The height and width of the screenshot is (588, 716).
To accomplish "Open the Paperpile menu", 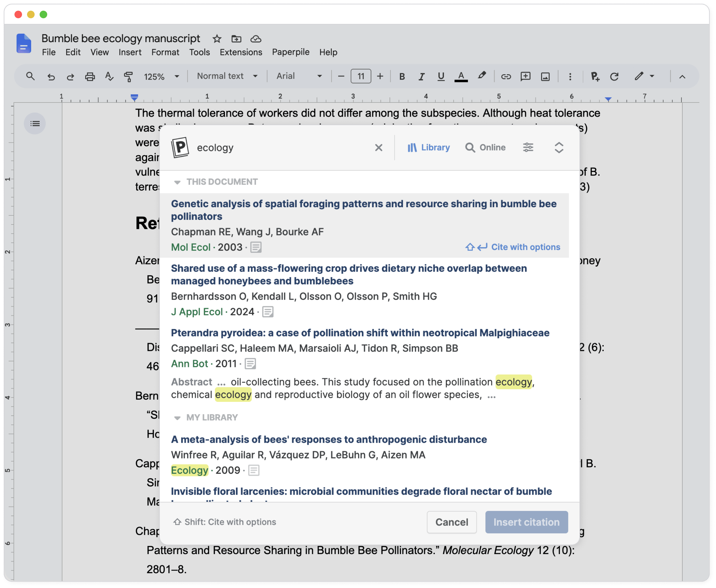I will (x=291, y=52).
